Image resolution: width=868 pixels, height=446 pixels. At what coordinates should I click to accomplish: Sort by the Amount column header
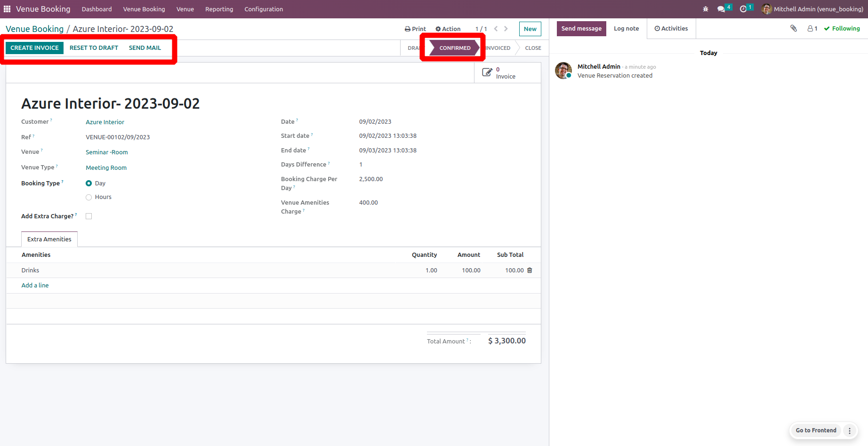coord(469,255)
